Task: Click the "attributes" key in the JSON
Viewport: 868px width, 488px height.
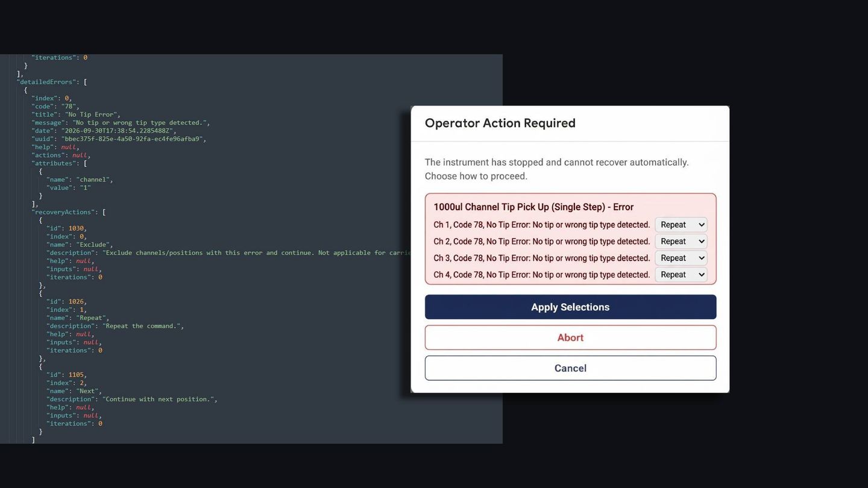Action: (x=52, y=163)
